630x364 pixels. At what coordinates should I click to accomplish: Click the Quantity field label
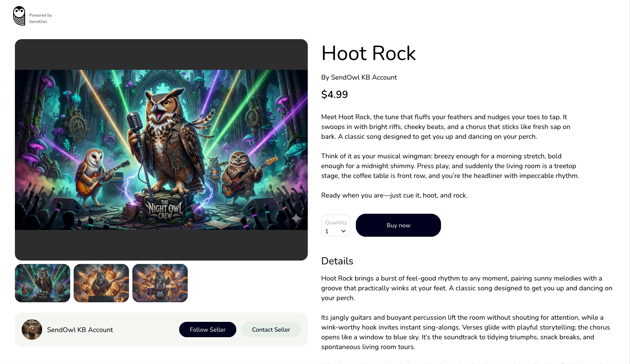click(x=336, y=222)
